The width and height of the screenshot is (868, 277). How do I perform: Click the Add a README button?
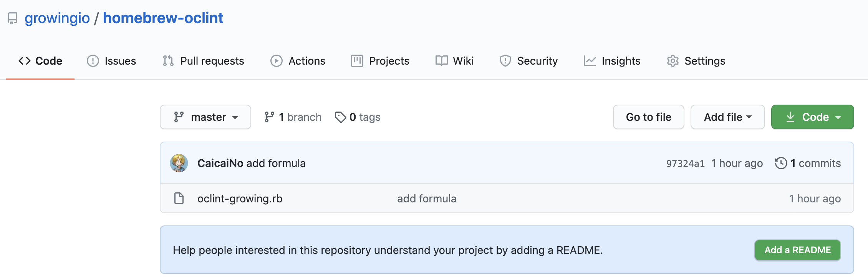pos(797,250)
